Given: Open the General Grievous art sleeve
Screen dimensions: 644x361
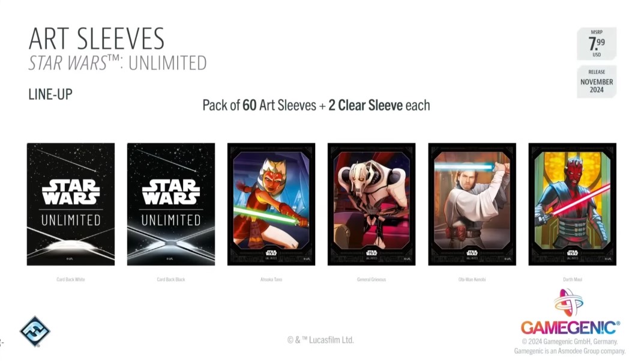Looking at the screenshot, I should tap(372, 204).
